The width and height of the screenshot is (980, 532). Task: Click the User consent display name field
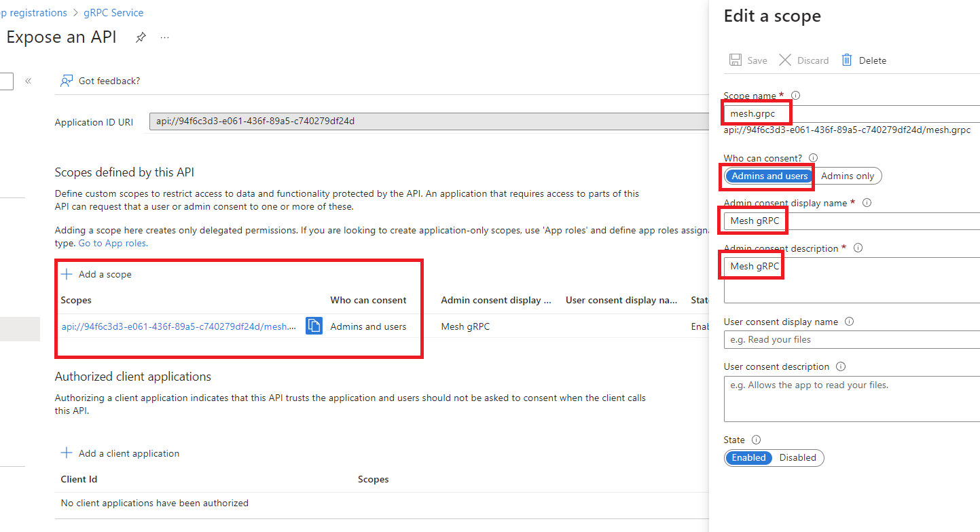(852, 339)
